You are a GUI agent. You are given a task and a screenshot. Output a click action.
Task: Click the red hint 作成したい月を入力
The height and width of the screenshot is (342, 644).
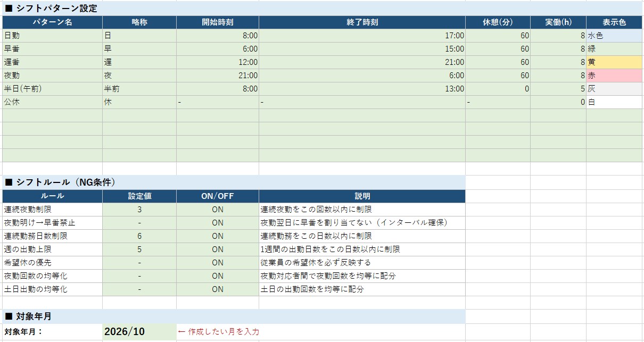(219, 332)
